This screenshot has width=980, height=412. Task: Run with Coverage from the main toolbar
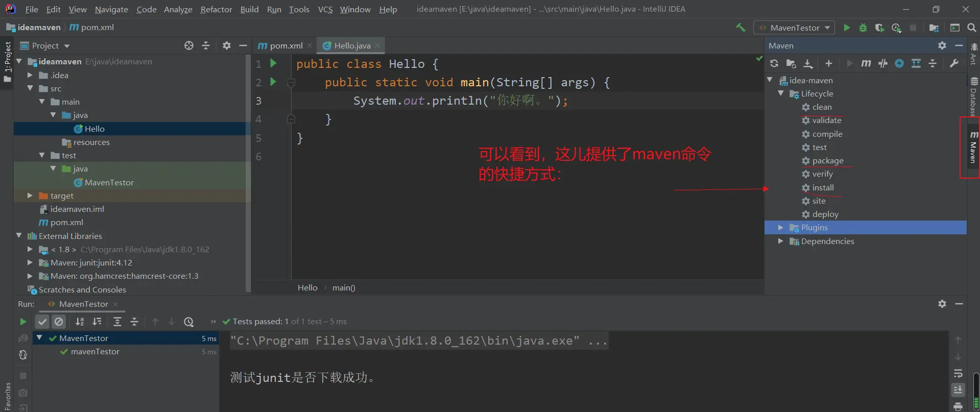[879, 28]
